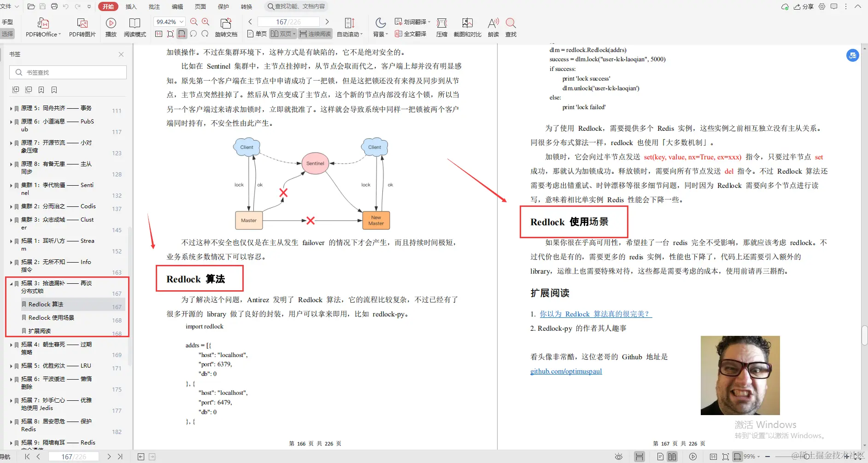868x463 pixels.
Task: Open the github.com/optimuspaul hyperlink
Action: click(566, 371)
